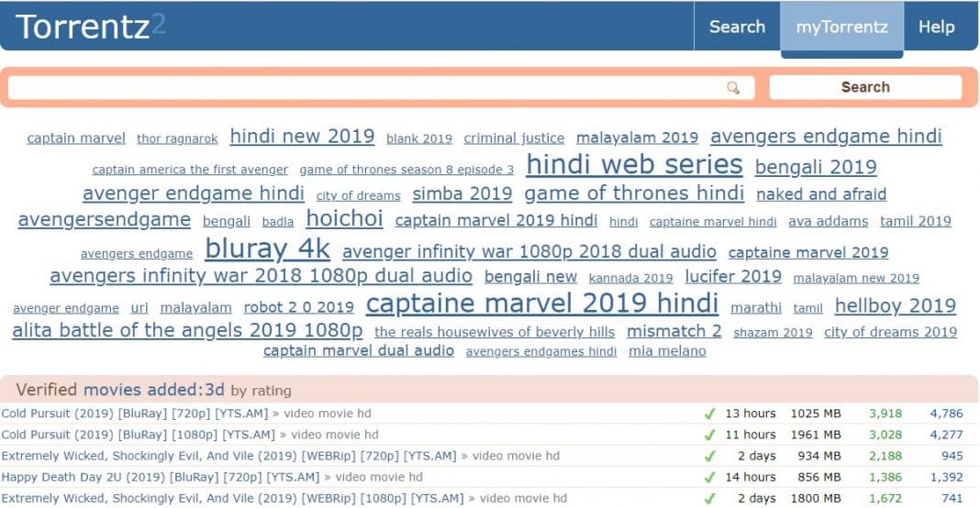Select the 'hellboy 2019' tag
The image size is (980, 508).
(x=895, y=306)
